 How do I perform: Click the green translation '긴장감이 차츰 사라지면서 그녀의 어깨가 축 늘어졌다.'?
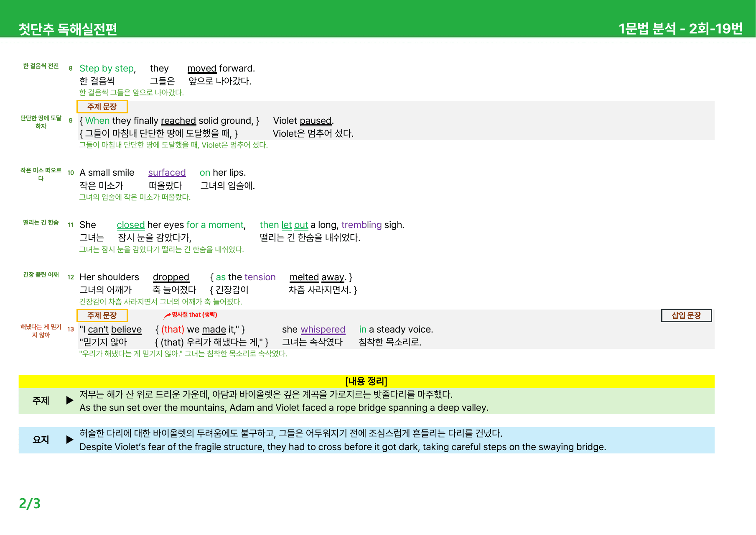point(160,302)
